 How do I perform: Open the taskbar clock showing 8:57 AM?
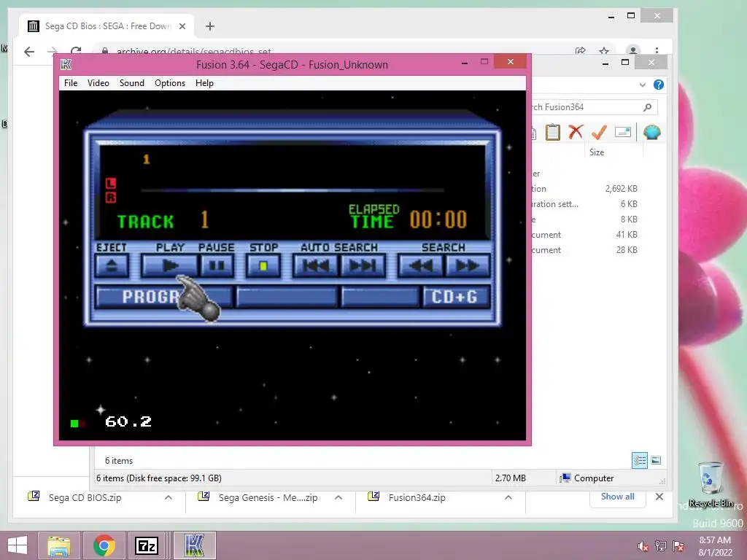tap(715, 546)
